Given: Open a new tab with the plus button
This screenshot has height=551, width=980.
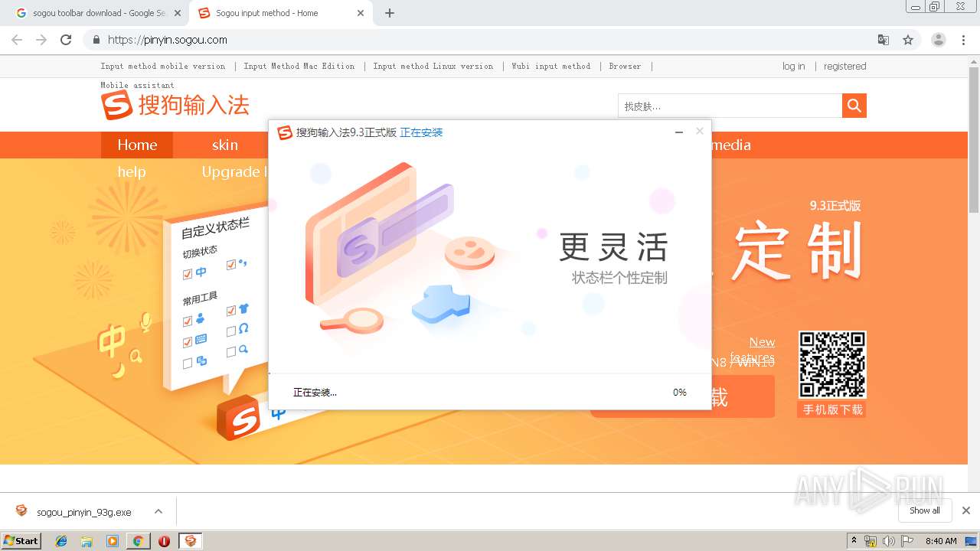Looking at the screenshot, I should 390,13.
